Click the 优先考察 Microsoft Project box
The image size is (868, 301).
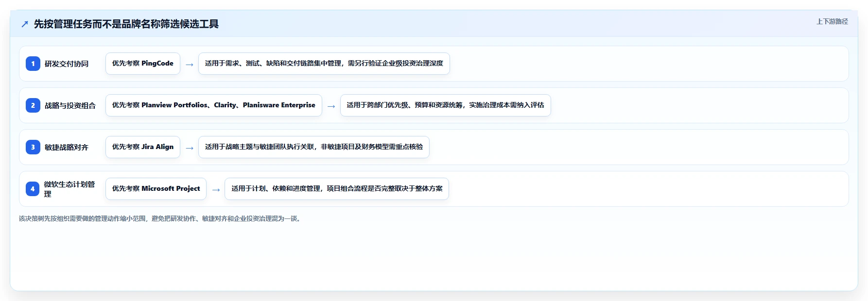[x=156, y=189]
